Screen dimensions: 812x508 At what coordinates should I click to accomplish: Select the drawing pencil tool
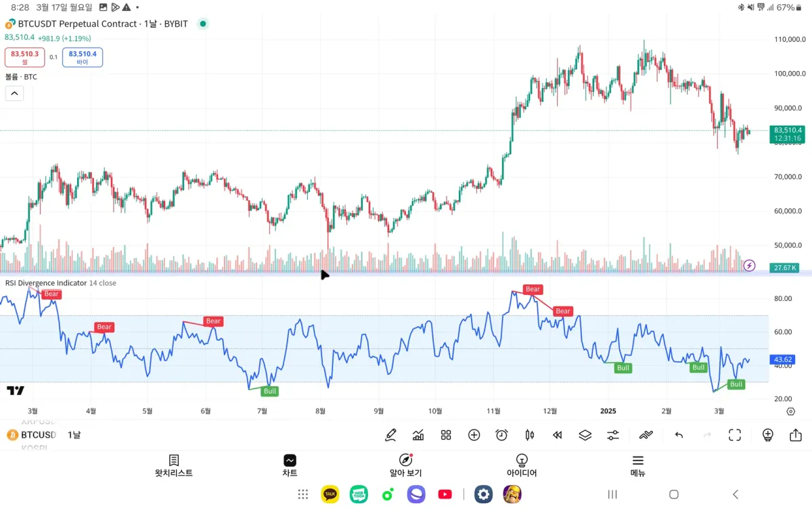point(390,435)
